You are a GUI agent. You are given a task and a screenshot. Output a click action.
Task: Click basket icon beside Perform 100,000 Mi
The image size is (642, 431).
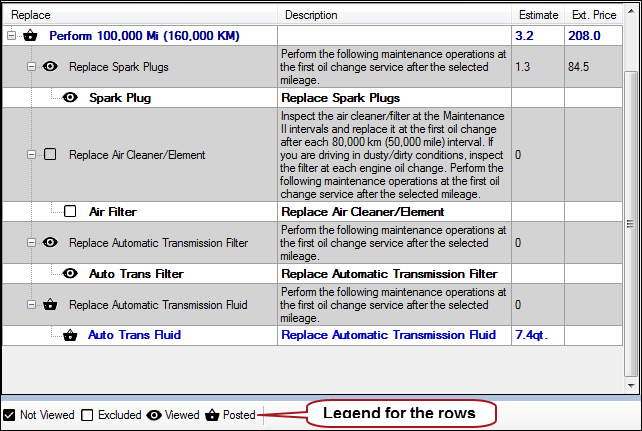[x=31, y=35]
